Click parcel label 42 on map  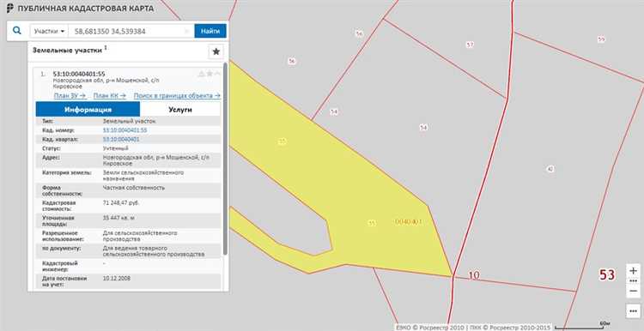[x=550, y=169]
